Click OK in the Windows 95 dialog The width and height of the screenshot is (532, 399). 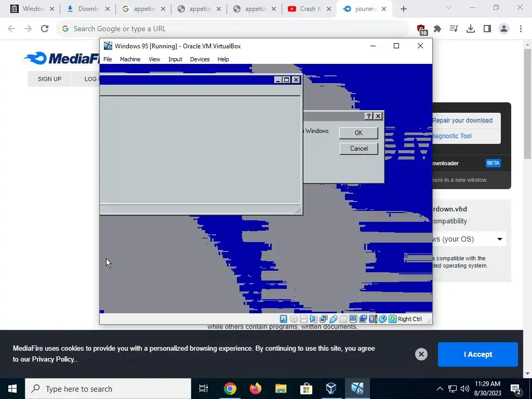coord(358,133)
